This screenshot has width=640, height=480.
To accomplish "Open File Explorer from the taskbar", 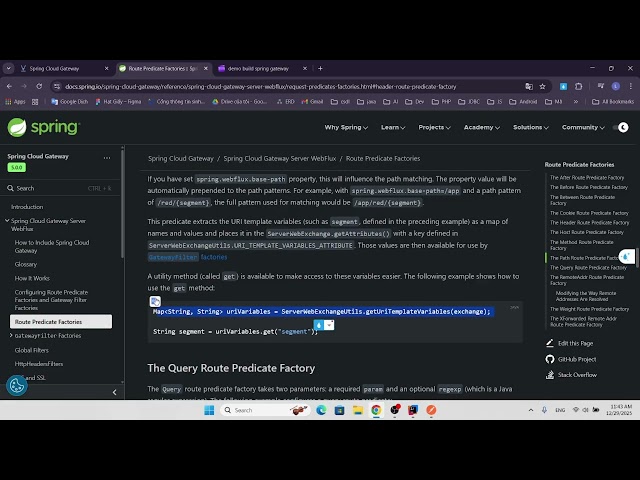I will coord(358,410).
